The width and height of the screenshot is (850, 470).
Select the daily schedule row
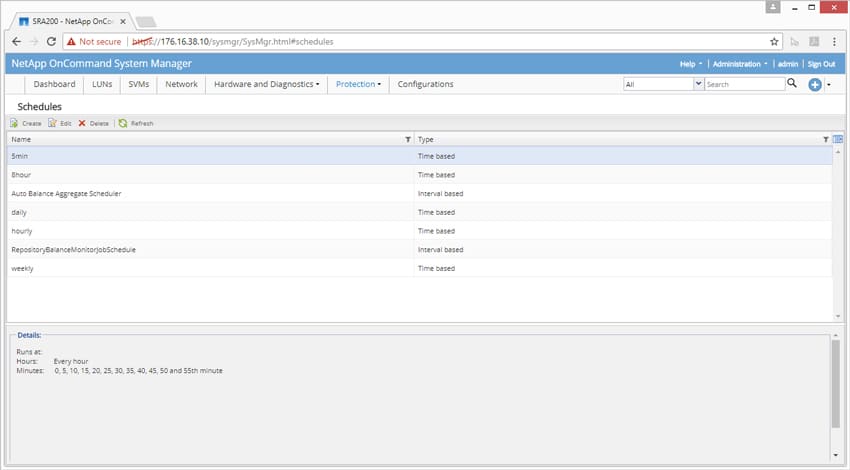coord(420,213)
